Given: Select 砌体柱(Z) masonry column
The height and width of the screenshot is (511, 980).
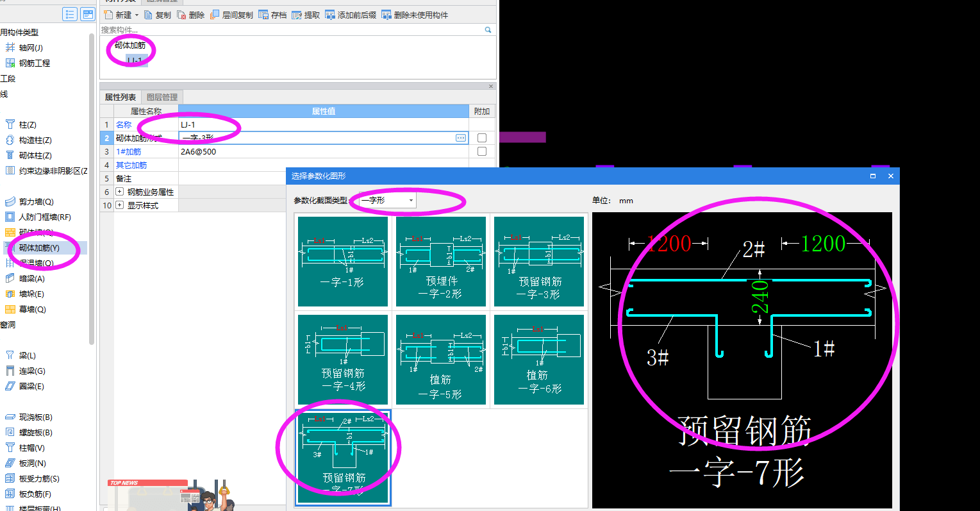Looking at the screenshot, I should pyautogui.click(x=29, y=155).
